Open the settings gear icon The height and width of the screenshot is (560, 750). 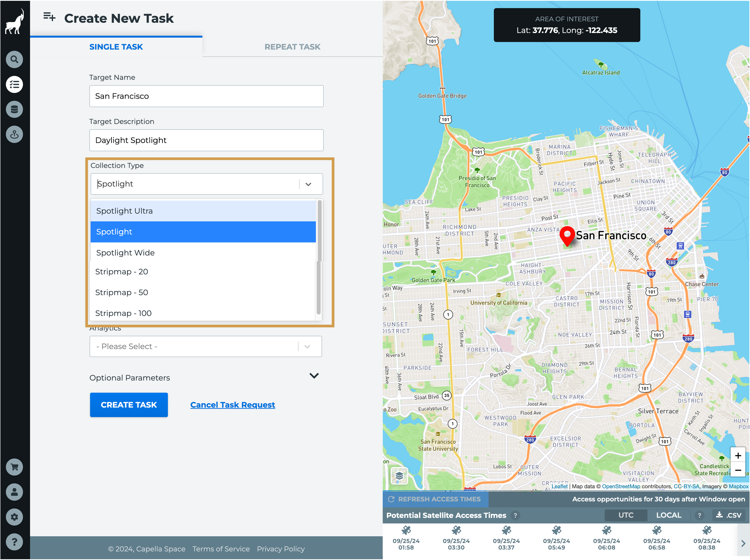tap(14, 517)
